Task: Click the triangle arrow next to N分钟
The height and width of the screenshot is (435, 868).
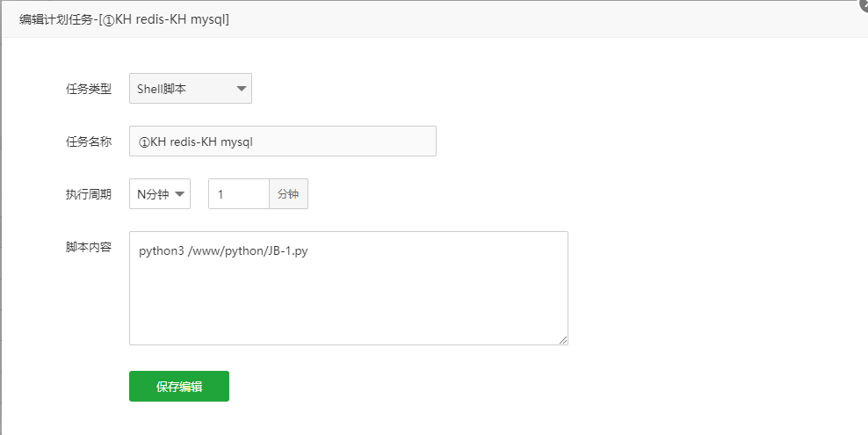Action: coord(179,194)
